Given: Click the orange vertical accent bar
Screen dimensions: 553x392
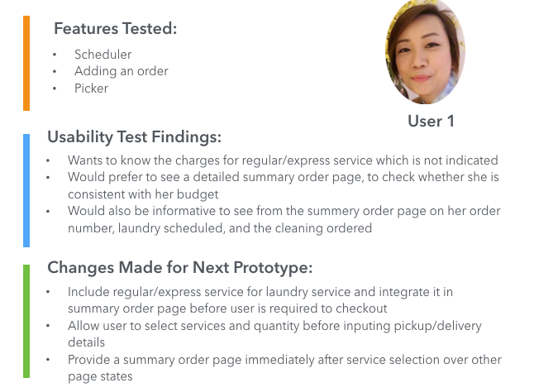Looking at the screenshot, I should pos(26,63).
